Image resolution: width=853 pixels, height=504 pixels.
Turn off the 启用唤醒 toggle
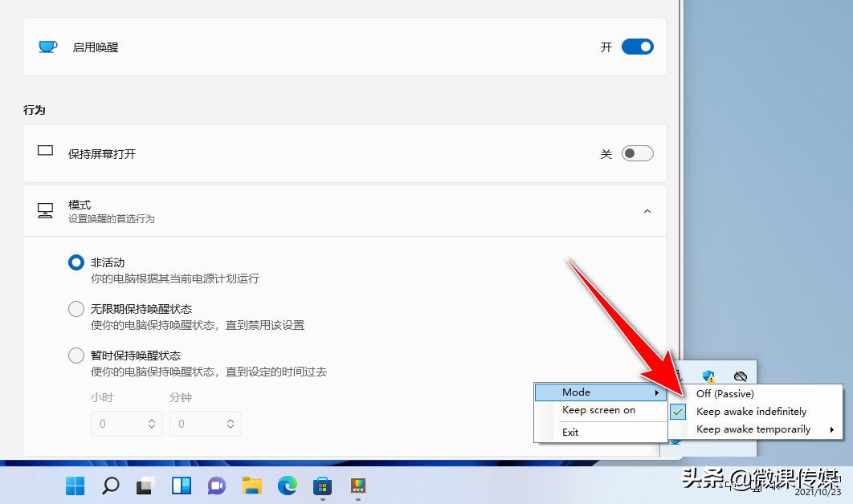click(x=637, y=46)
